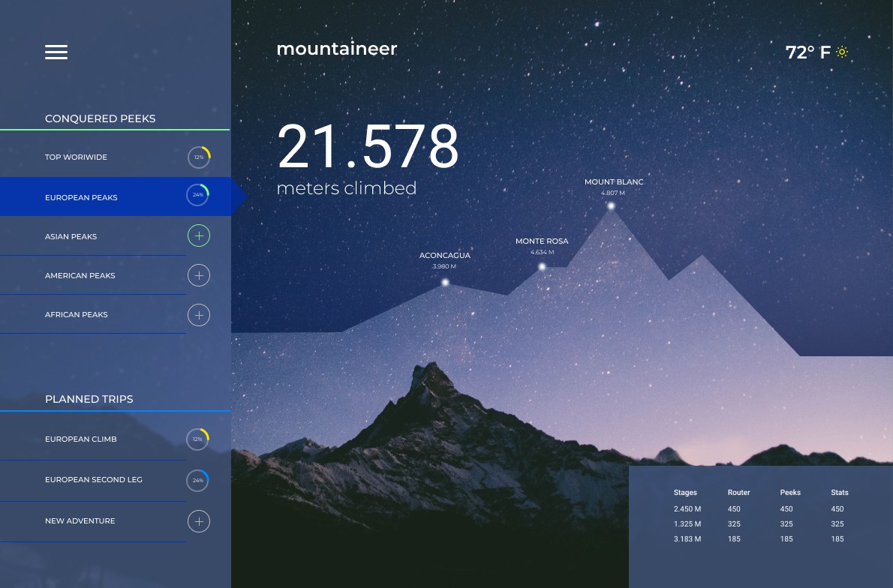Viewport: 893px width, 588px height.
Task: Click the Peeks column header
Action: coord(790,492)
